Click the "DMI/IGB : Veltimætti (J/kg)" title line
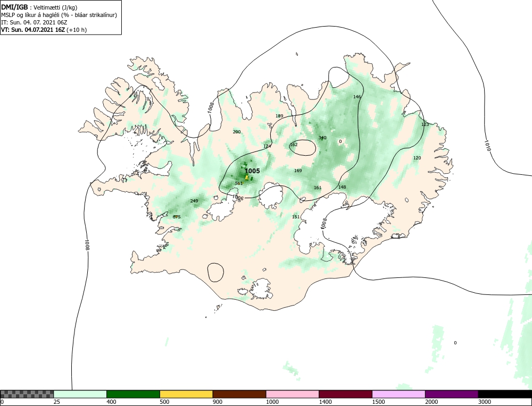The width and height of the screenshot is (532, 406). [x=39, y=7]
